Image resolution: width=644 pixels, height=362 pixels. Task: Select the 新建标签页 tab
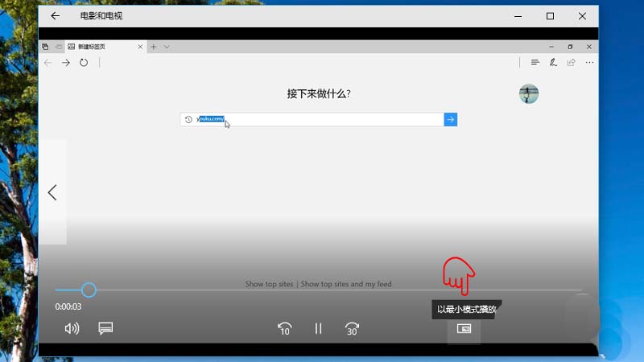[x=101, y=47]
